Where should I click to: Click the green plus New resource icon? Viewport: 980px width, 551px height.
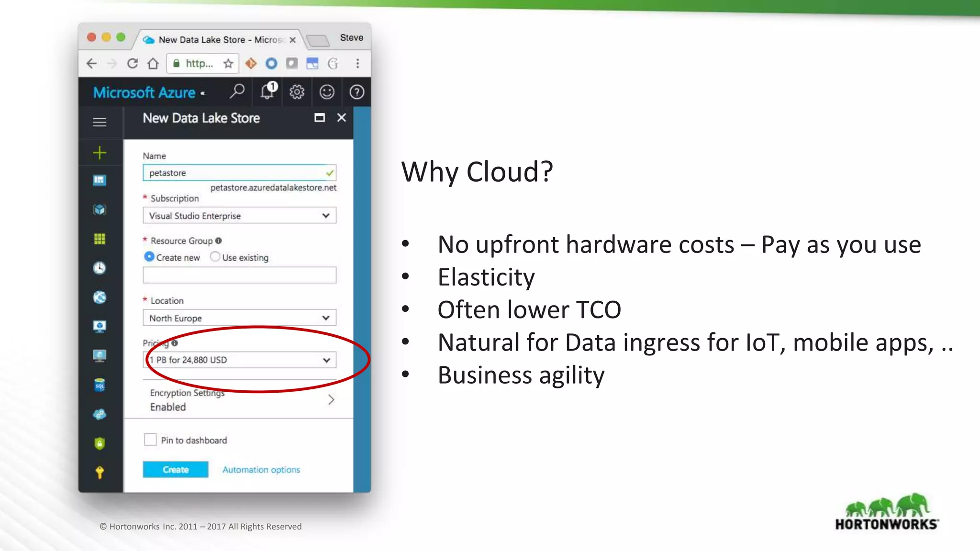[x=100, y=153]
